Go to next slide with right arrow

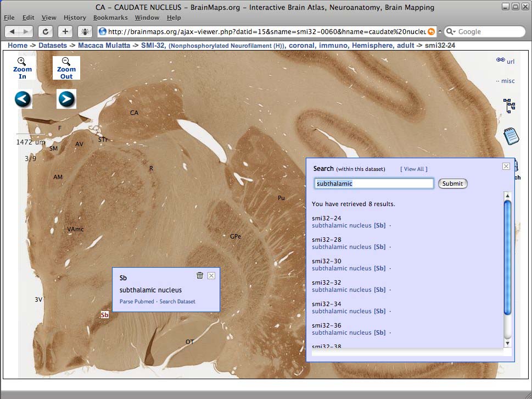coord(66,99)
